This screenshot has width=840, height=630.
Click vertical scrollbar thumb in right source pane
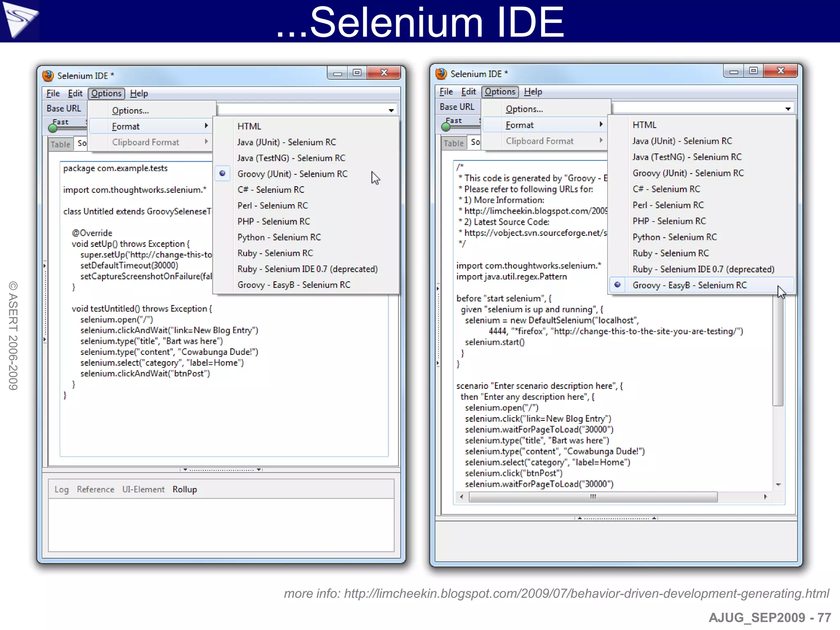coord(778,351)
